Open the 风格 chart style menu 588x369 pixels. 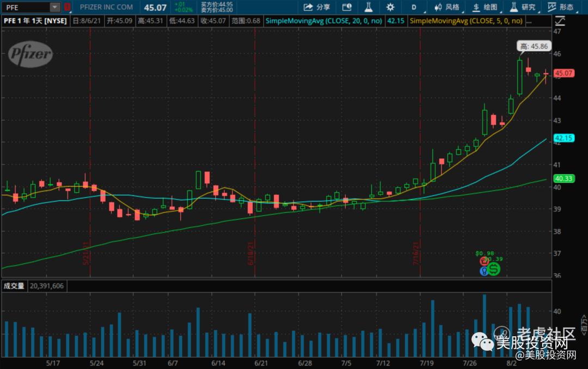click(446, 7)
